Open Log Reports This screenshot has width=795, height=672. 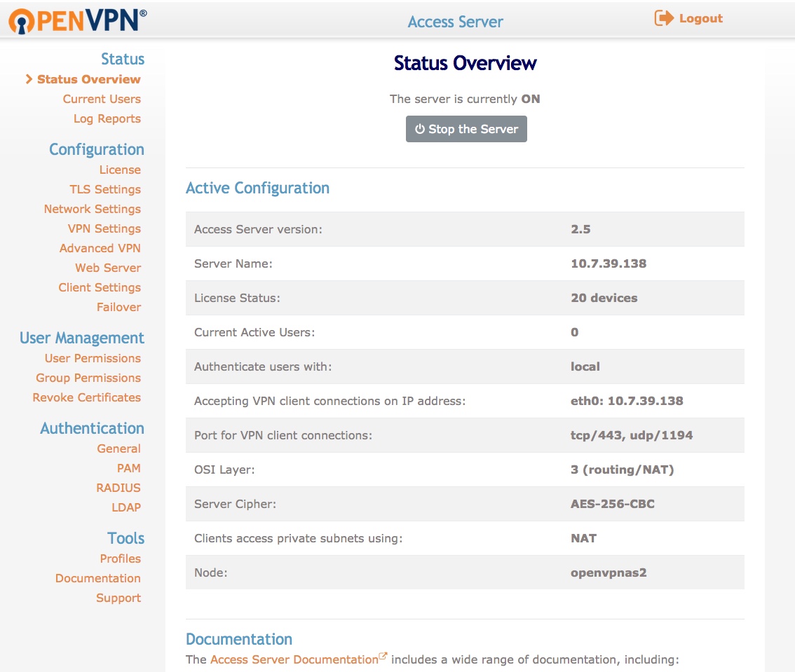pos(107,118)
